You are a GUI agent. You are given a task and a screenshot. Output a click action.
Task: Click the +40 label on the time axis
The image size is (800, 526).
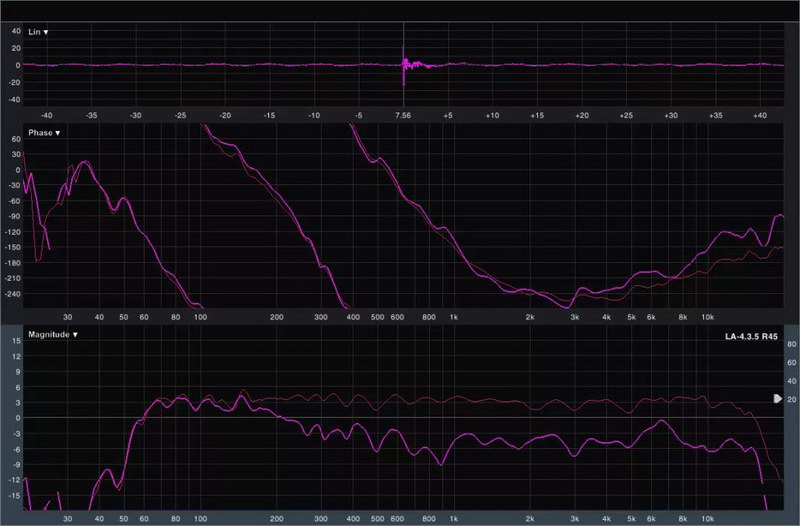[760, 115]
